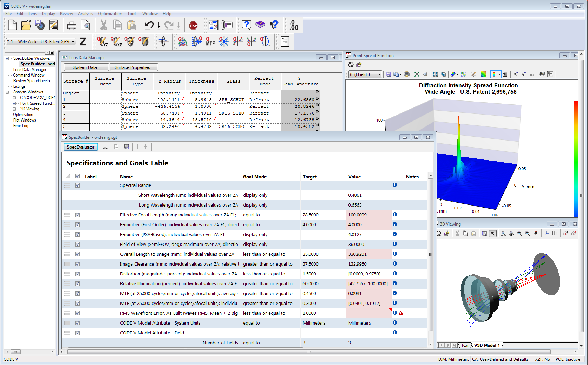Click the red STOP icon in toolbar

[x=193, y=25]
